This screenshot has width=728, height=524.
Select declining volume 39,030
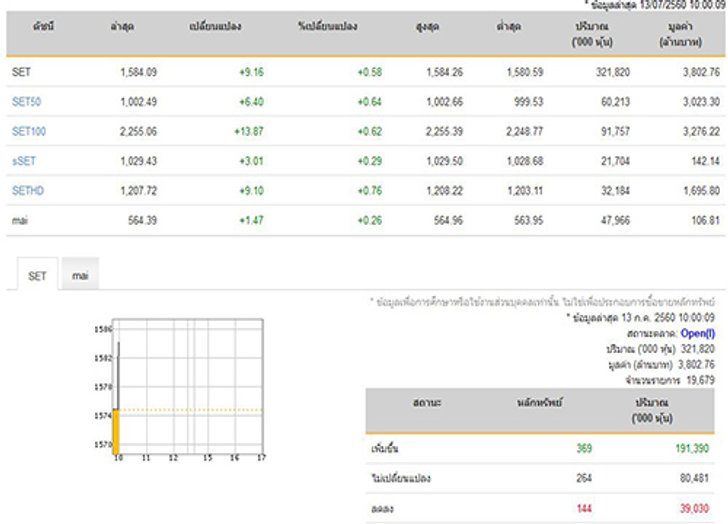(694, 509)
